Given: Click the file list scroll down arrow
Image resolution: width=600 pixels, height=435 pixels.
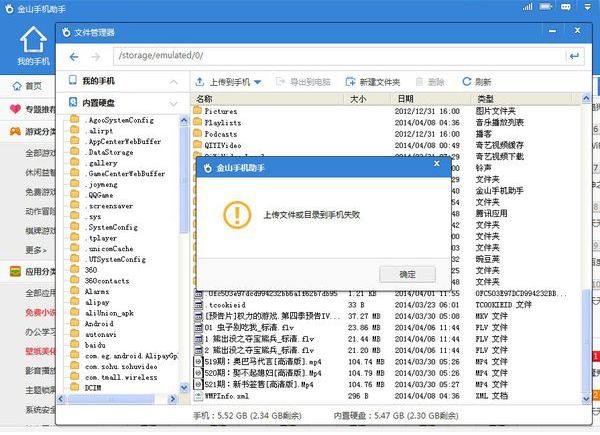Looking at the screenshot, I should [x=586, y=399].
